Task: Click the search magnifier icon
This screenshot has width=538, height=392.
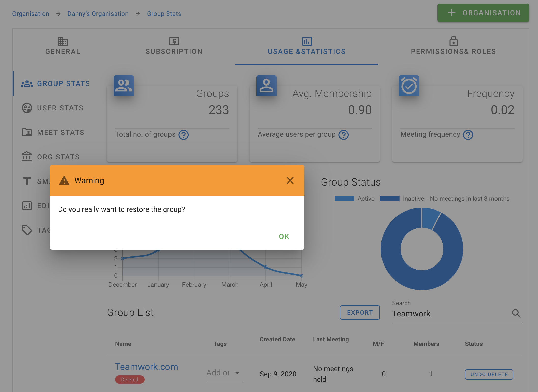Action: (x=516, y=313)
